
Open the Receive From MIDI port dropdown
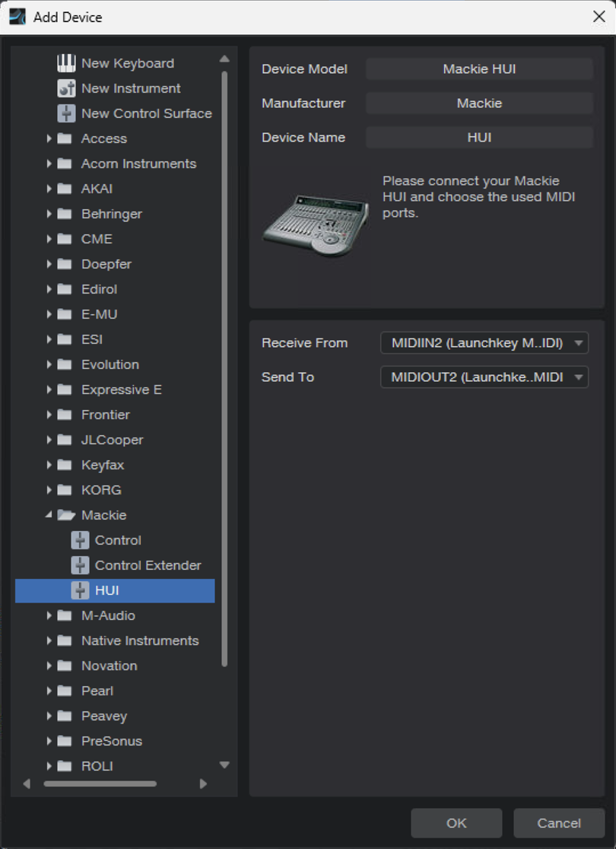coord(484,343)
